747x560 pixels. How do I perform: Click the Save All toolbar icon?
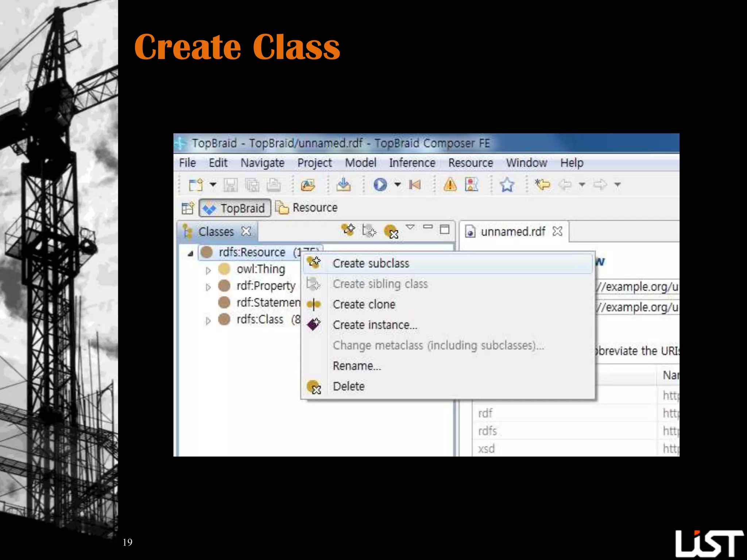(252, 185)
